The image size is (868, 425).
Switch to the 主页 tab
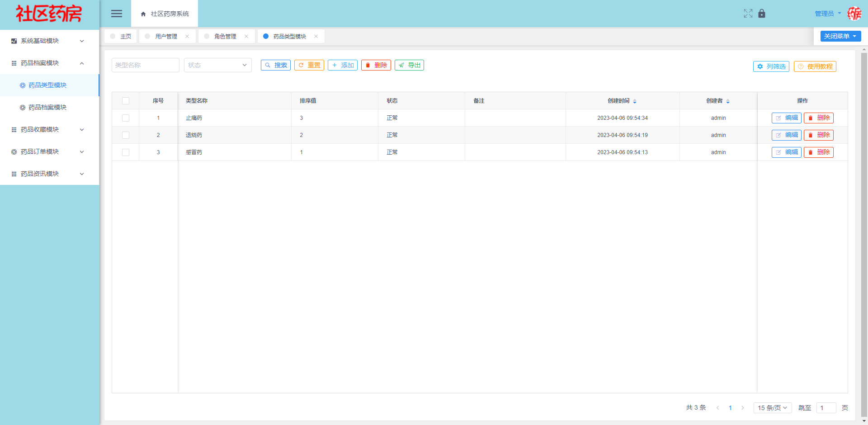[x=121, y=36]
